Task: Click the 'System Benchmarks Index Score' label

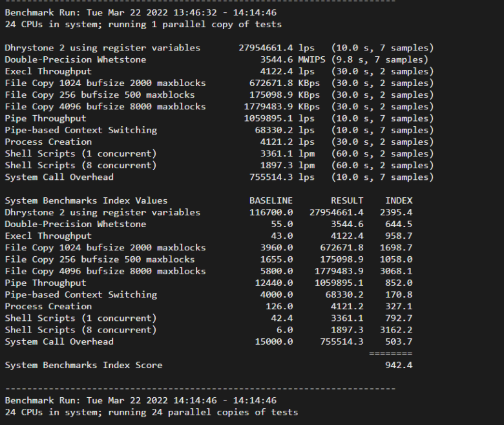Action: coord(83,365)
